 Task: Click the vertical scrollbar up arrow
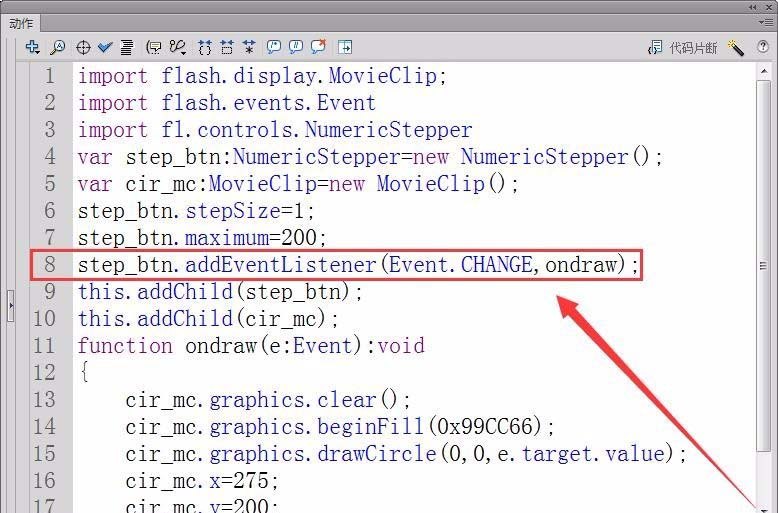click(764, 72)
